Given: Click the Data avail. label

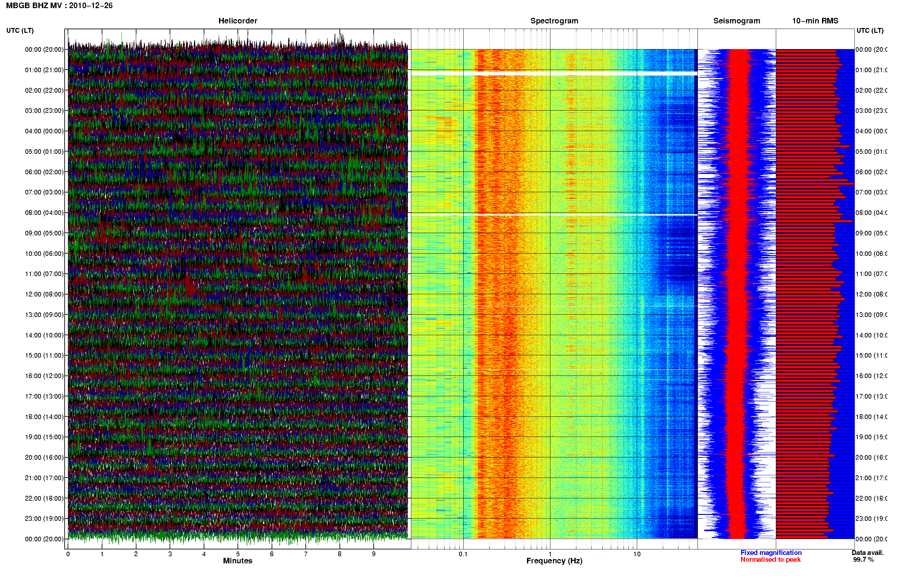Looking at the screenshot, I should 867,553.
